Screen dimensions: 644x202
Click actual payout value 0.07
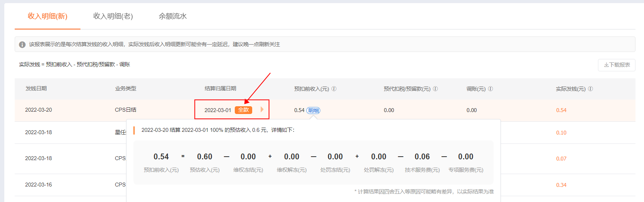[561, 159]
